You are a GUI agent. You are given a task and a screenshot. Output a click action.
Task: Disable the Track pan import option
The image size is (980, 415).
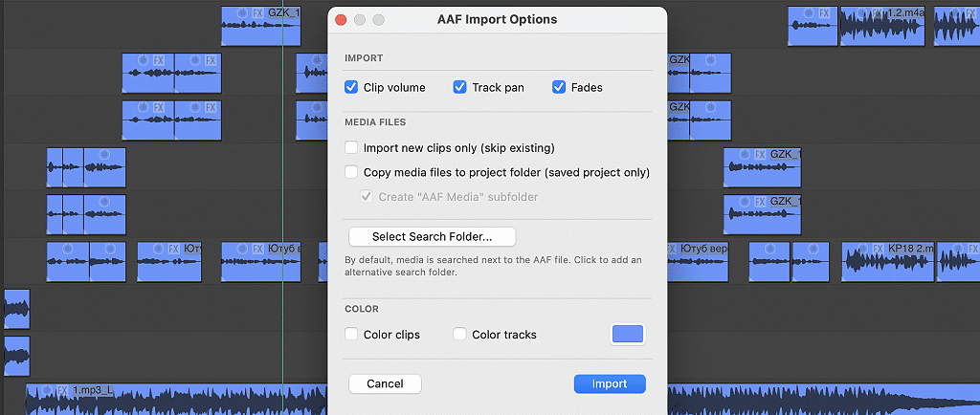[459, 87]
